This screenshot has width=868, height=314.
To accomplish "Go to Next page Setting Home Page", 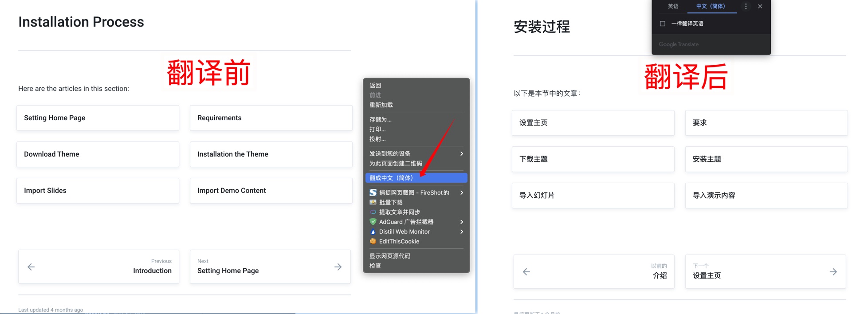I will [271, 267].
